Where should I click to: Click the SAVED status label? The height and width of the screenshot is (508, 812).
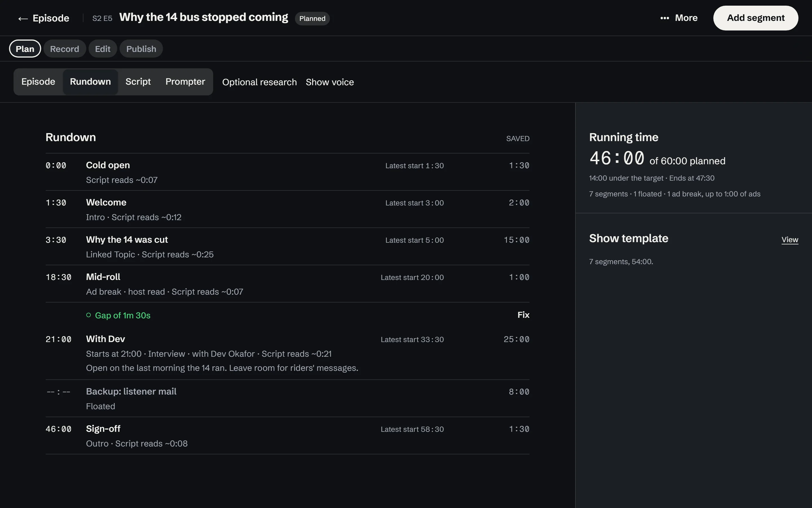point(518,138)
